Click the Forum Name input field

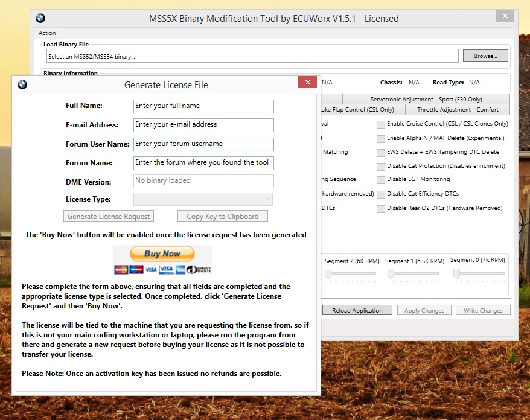tap(203, 163)
